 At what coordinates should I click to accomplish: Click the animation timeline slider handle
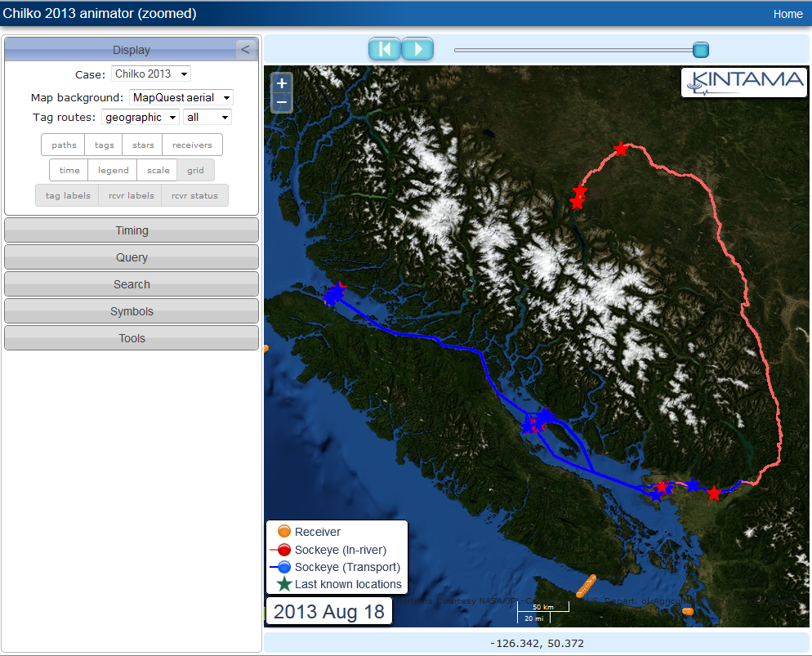[700, 50]
